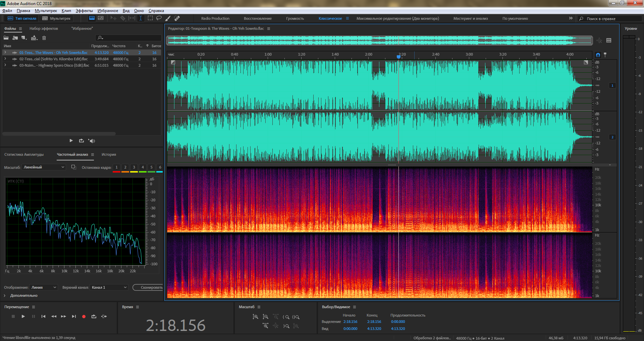
Task: Open the Масштаб Линейный dropdown
Action: pos(44,167)
